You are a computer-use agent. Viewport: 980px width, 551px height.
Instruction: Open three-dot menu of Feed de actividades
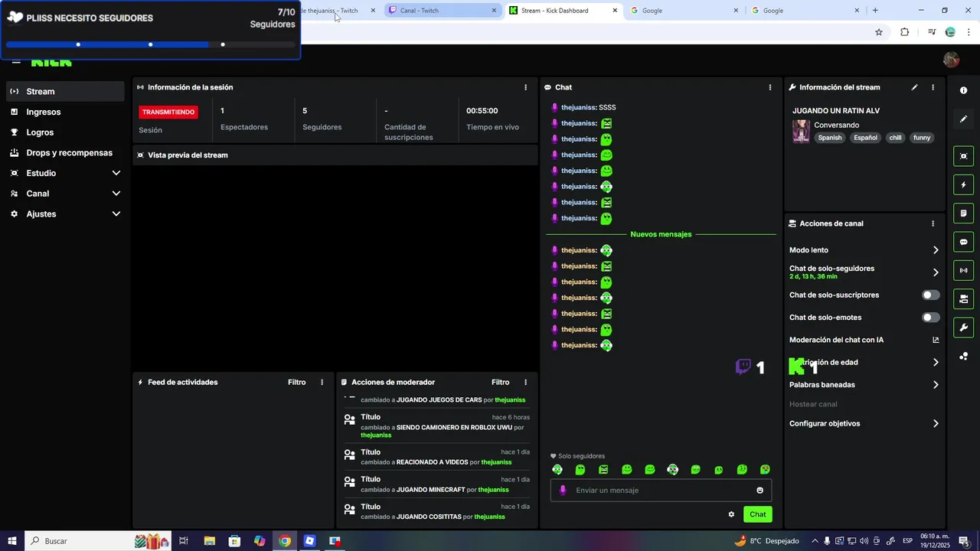click(322, 382)
